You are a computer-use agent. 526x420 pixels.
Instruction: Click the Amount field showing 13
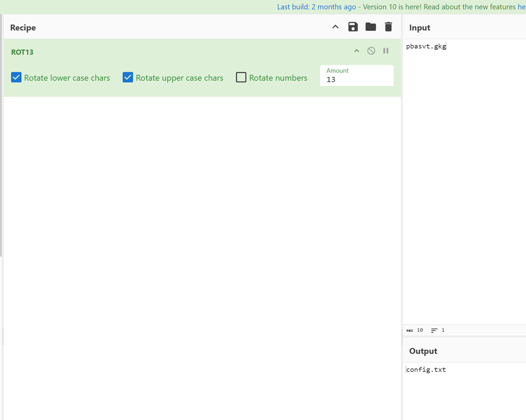pyautogui.click(x=357, y=75)
